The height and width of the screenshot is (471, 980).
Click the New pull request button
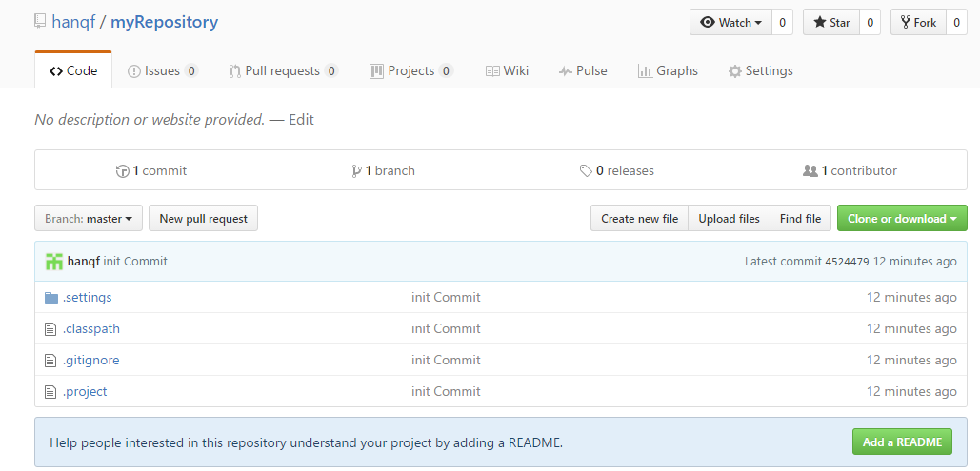coord(203,219)
